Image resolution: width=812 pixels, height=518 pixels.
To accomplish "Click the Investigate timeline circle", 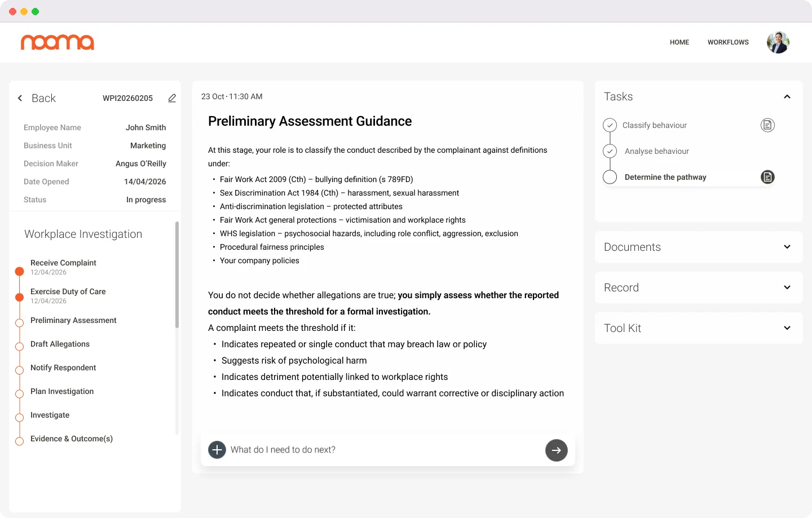I will pyautogui.click(x=19, y=417).
